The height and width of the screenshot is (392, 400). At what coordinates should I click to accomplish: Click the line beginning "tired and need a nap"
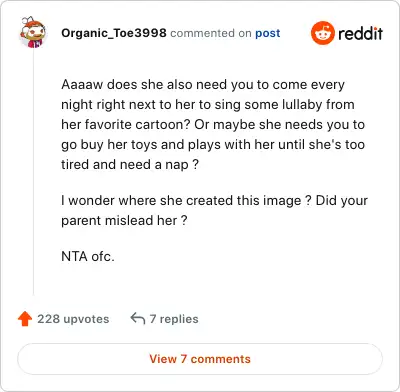pyautogui.click(x=130, y=165)
